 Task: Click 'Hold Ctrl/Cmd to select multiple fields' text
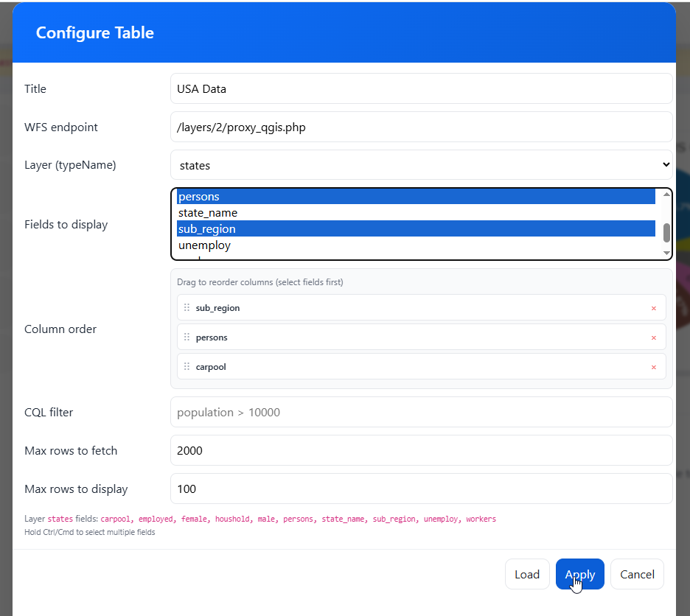(90, 532)
